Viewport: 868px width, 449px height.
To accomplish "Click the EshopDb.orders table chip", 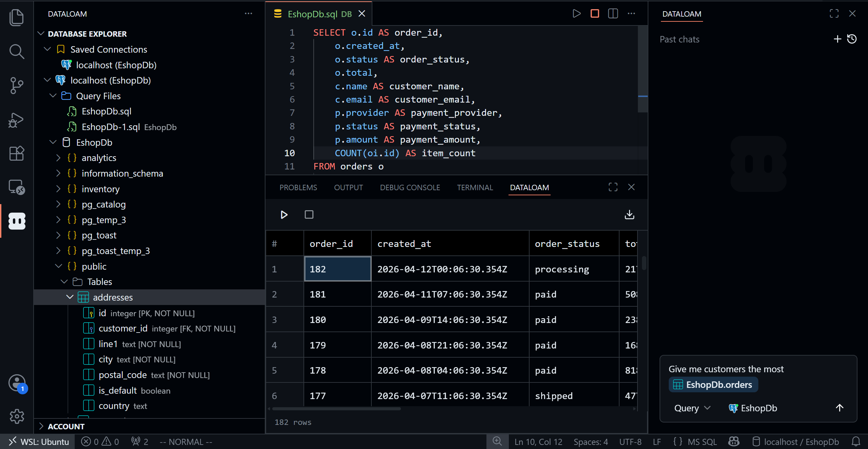I will point(713,384).
